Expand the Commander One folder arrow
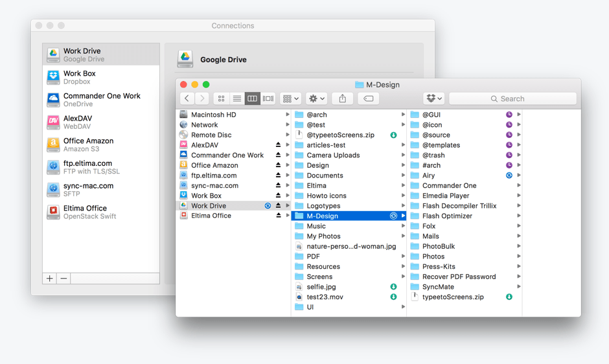This screenshot has height=364, width=609. 518,185
